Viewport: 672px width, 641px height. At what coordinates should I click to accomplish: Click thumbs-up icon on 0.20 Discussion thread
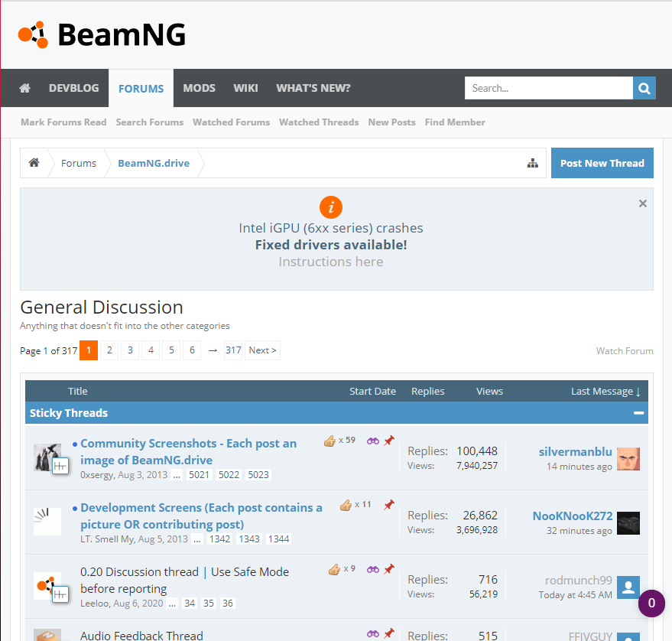click(334, 569)
